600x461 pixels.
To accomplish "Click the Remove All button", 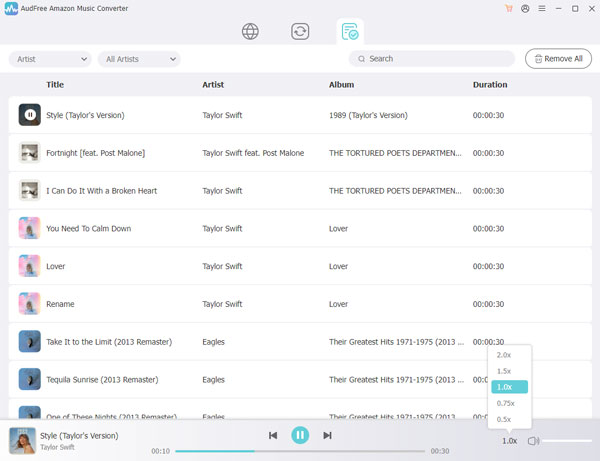I will pyautogui.click(x=558, y=59).
